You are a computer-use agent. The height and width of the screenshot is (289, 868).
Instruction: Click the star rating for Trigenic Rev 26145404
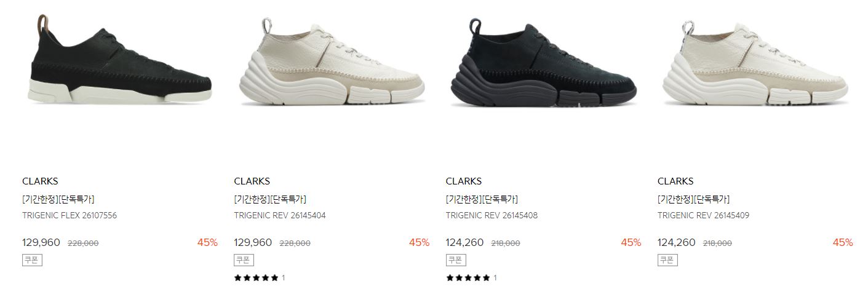257,278
